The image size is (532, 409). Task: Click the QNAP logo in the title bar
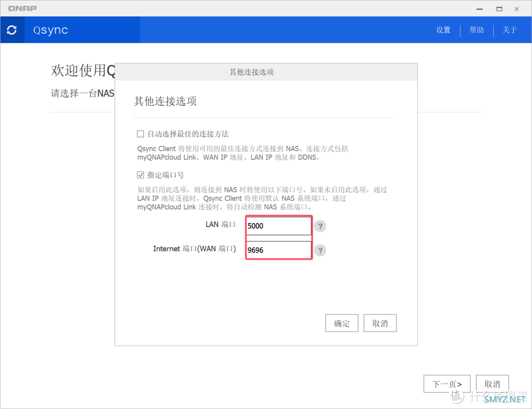(x=22, y=8)
